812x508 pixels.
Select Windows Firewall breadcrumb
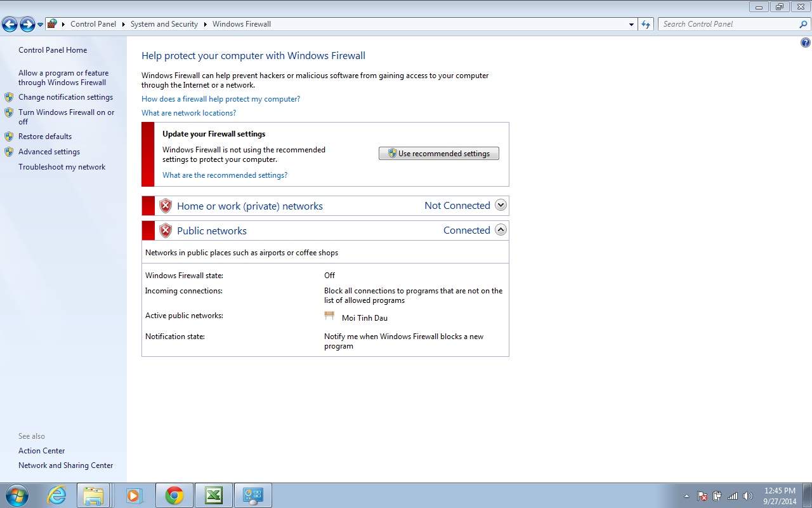click(242, 24)
